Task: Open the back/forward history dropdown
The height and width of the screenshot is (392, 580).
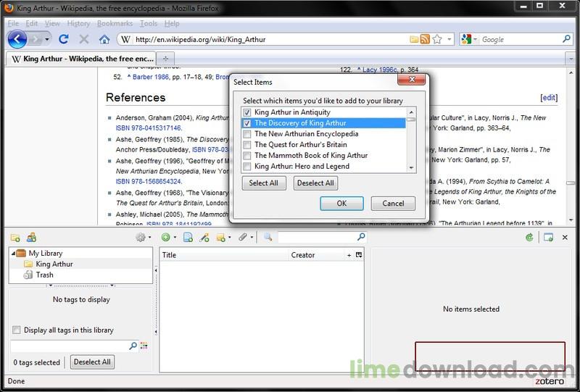Action: [47, 39]
